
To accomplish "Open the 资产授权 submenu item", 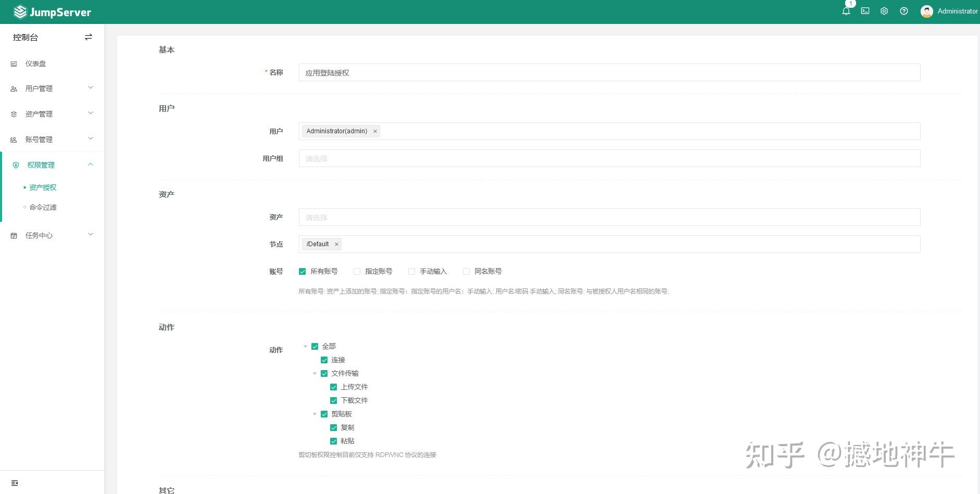I will [x=43, y=187].
